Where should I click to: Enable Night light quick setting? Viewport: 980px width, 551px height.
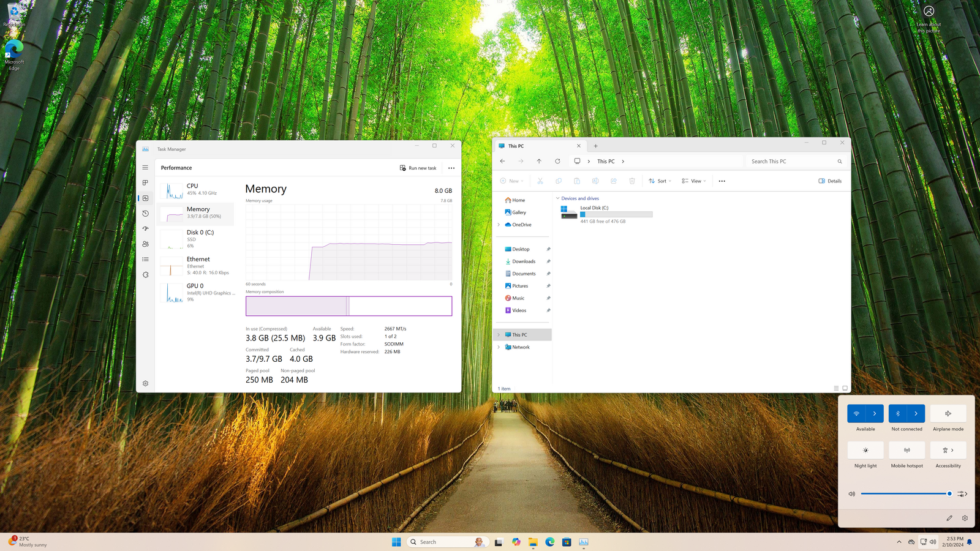pos(865,451)
